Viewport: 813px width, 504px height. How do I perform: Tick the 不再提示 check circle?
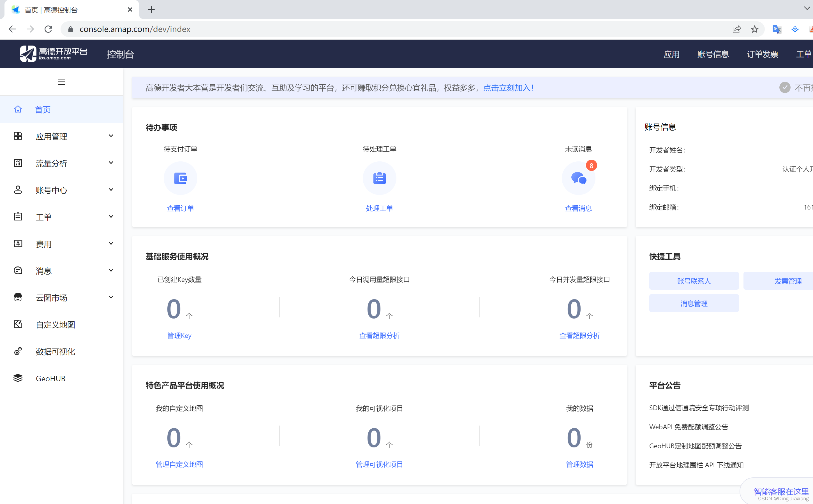[x=785, y=88]
